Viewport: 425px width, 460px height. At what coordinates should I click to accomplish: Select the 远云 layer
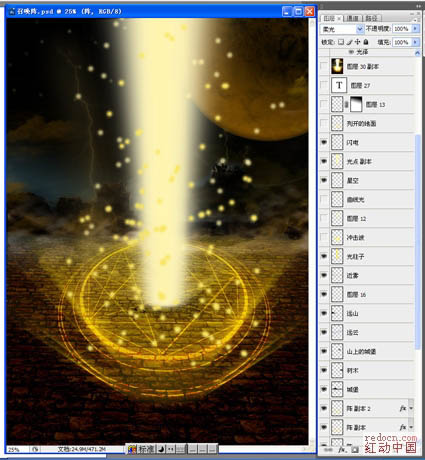coord(367,332)
